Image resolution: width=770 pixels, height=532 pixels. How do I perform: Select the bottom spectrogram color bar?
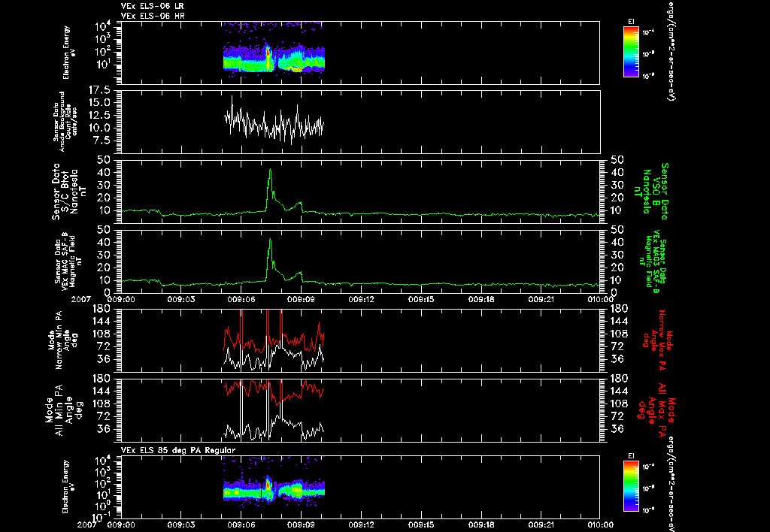[631, 486]
